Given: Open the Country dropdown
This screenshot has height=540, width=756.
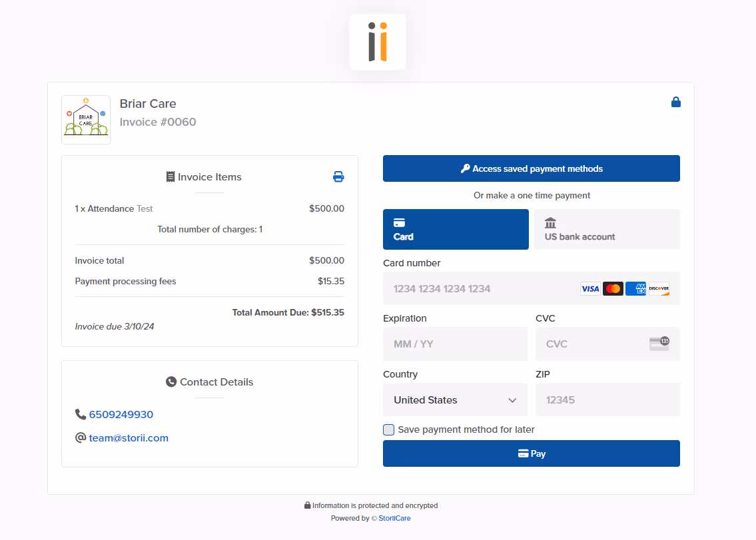Looking at the screenshot, I should (x=455, y=400).
